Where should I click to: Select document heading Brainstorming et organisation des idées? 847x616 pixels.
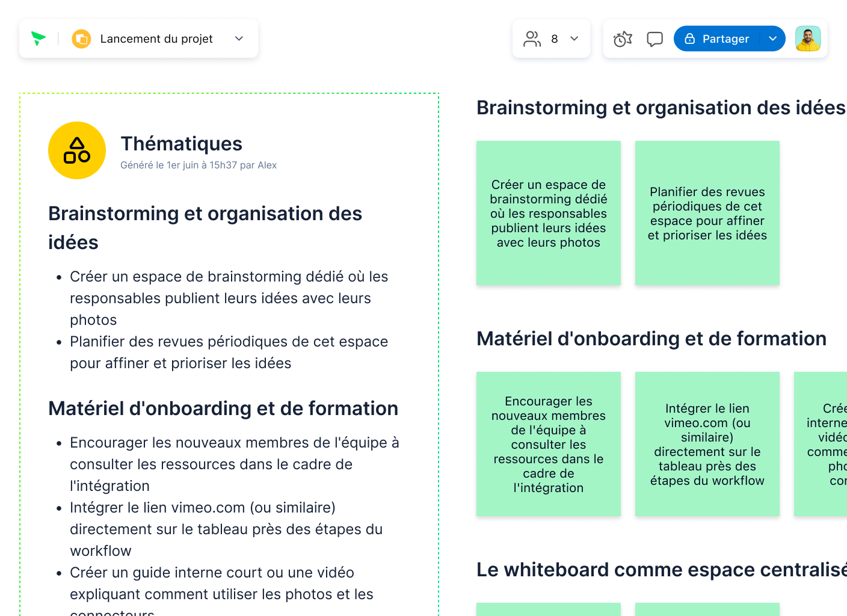click(x=205, y=228)
